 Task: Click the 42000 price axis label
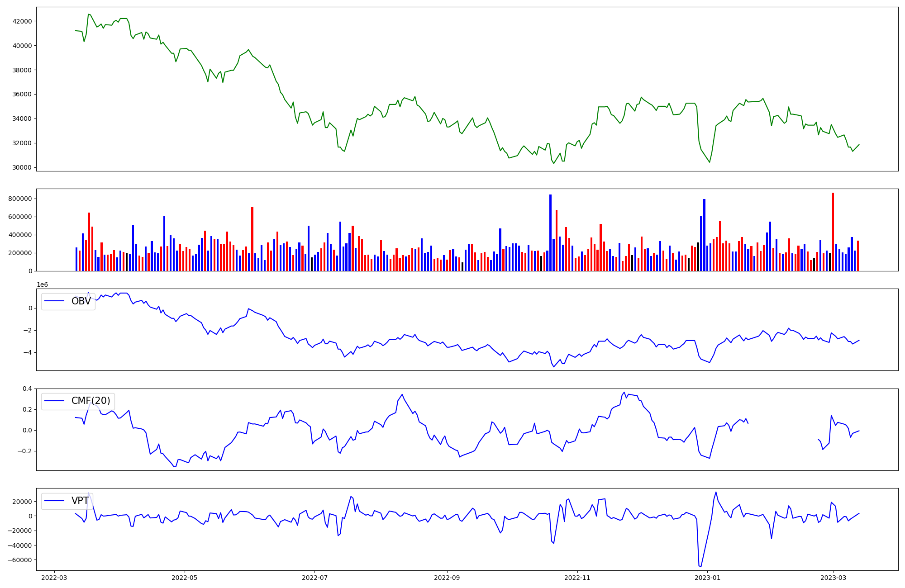[x=23, y=21]
